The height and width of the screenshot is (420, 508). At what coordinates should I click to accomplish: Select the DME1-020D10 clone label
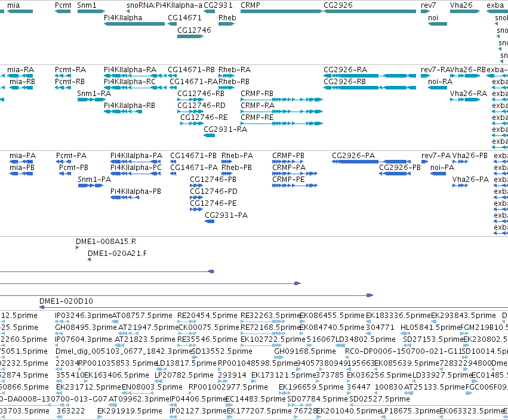pyautogui.click(x=66, y=301)
